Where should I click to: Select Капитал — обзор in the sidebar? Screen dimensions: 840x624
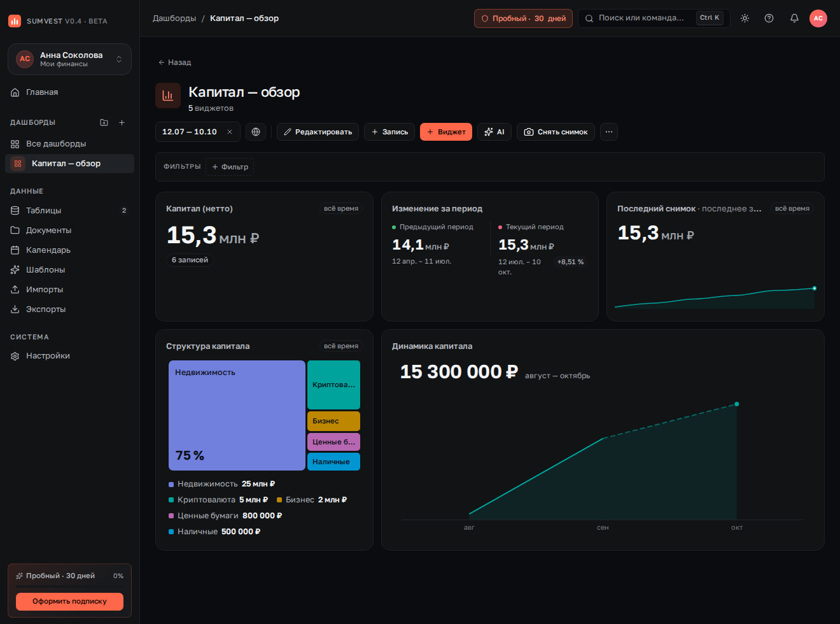(x=69, y=164)
